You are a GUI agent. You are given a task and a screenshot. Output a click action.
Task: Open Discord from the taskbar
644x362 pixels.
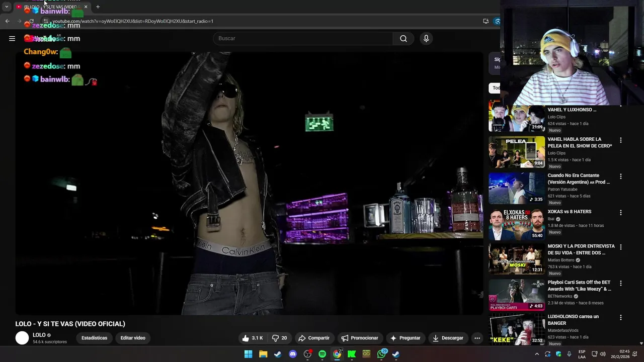[293, 354]
